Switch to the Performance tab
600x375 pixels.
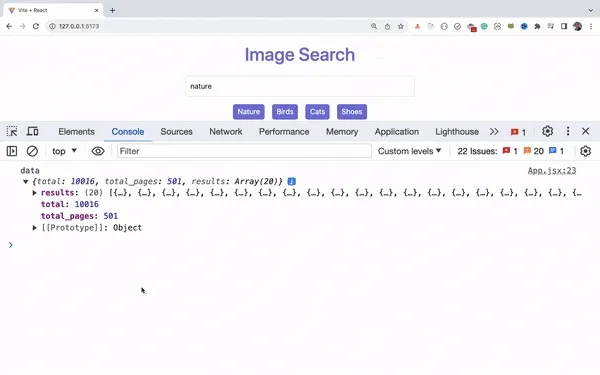284,132
